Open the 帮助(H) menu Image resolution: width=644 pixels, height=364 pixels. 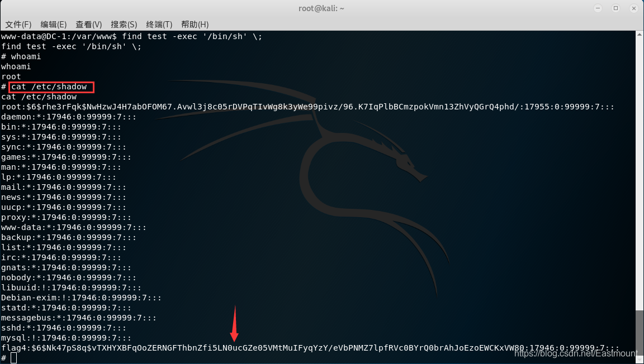click(x=195, y=25)
